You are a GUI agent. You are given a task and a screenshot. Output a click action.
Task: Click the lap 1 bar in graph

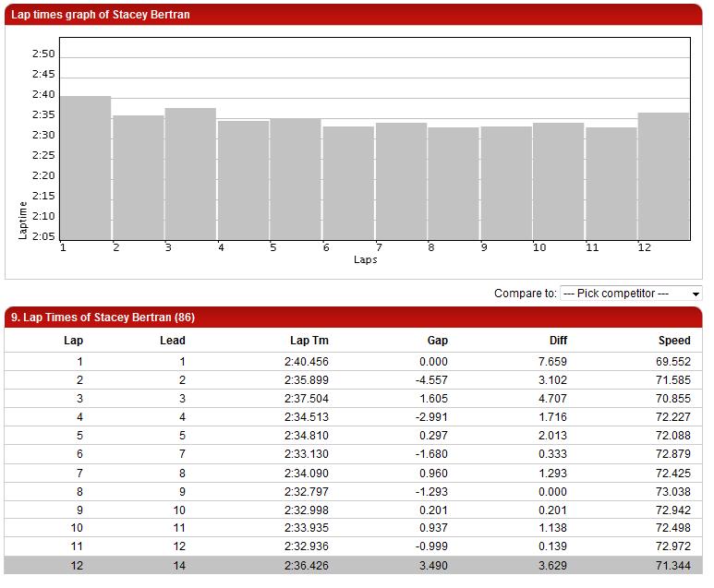point(86,168)
